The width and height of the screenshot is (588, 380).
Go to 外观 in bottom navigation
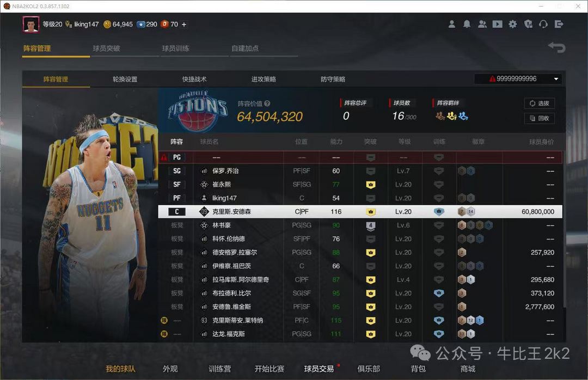tap(170, 369)
